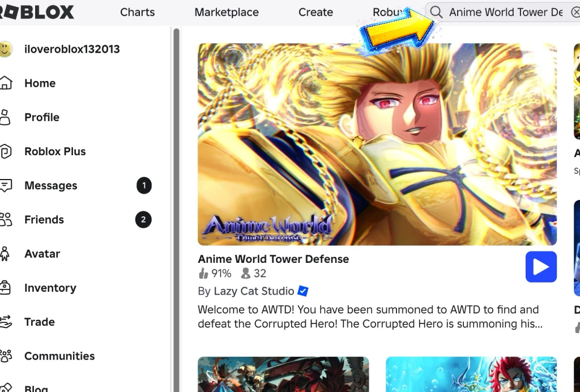Click the Anime World Tower Defense title

[x=274, y=259]
